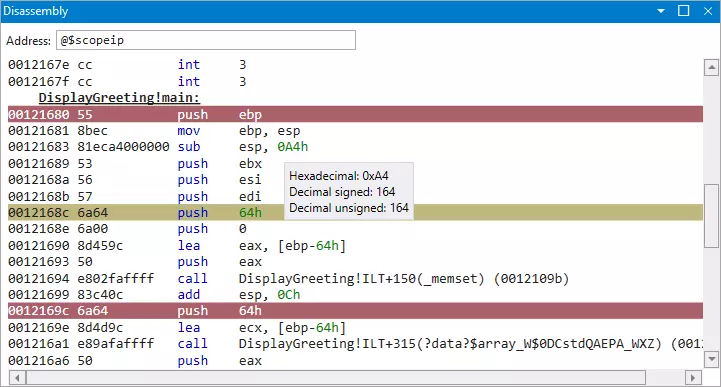Click the horizontal scrollbar right arrow
721x387 pixels.
point(693,378)
